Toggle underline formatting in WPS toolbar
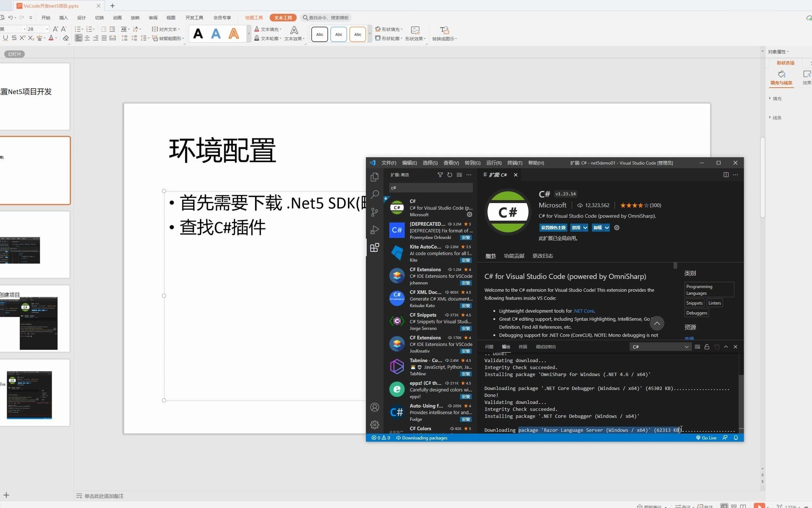This screenshot has height=508, width=812. [x=5, y=38]
